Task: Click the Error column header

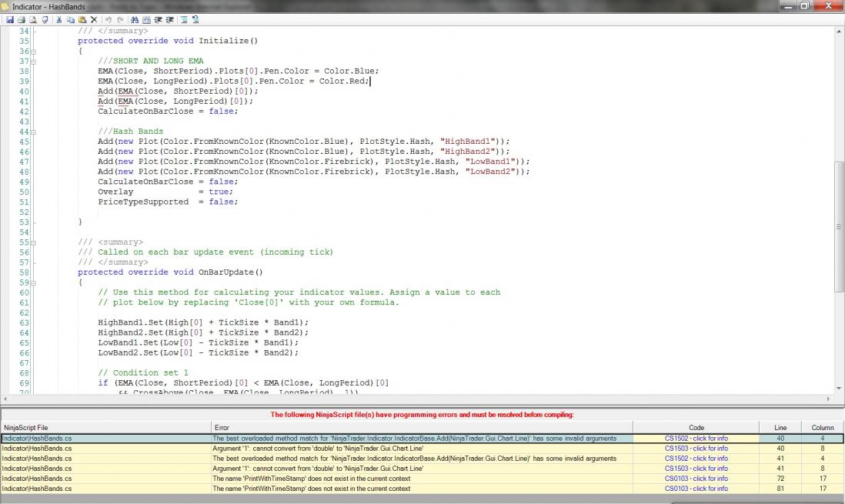Action: 422,428
